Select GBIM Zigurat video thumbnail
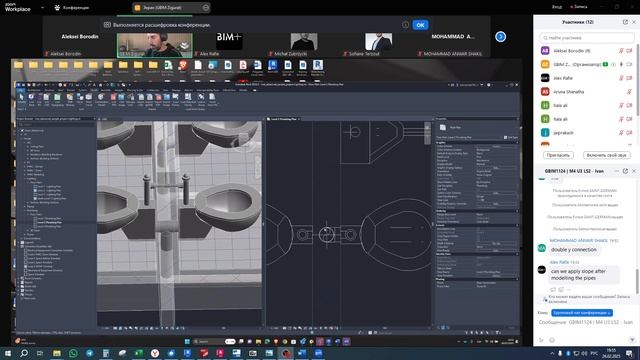Screen dimensions: 640x360 [155, 45]
